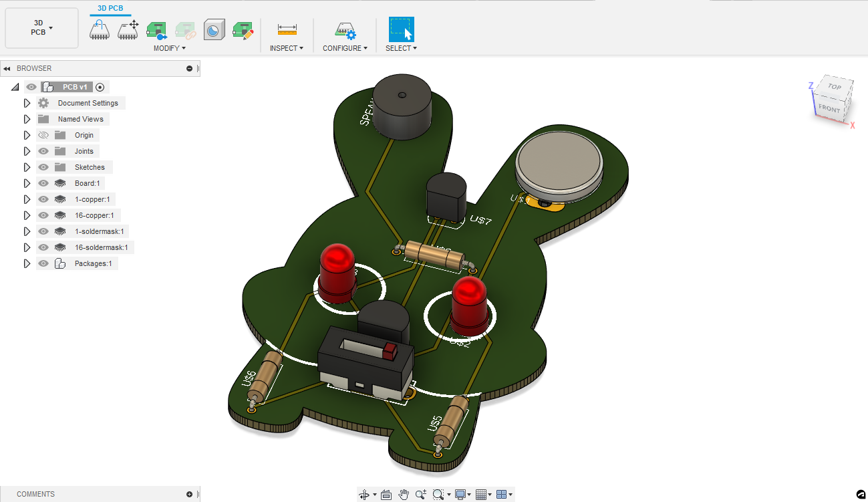The height and width of the screenshot is (502, 868).
Task: Click the sphere render icon in Modify group
Action: [214, 30]
